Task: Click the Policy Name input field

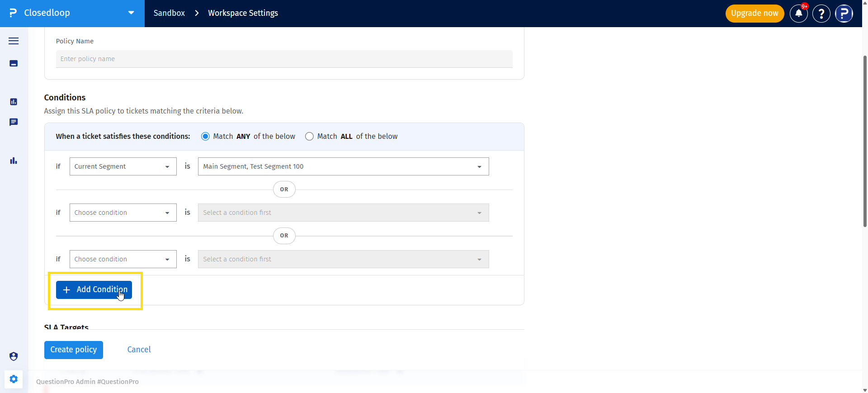Action: coord(284,59)
